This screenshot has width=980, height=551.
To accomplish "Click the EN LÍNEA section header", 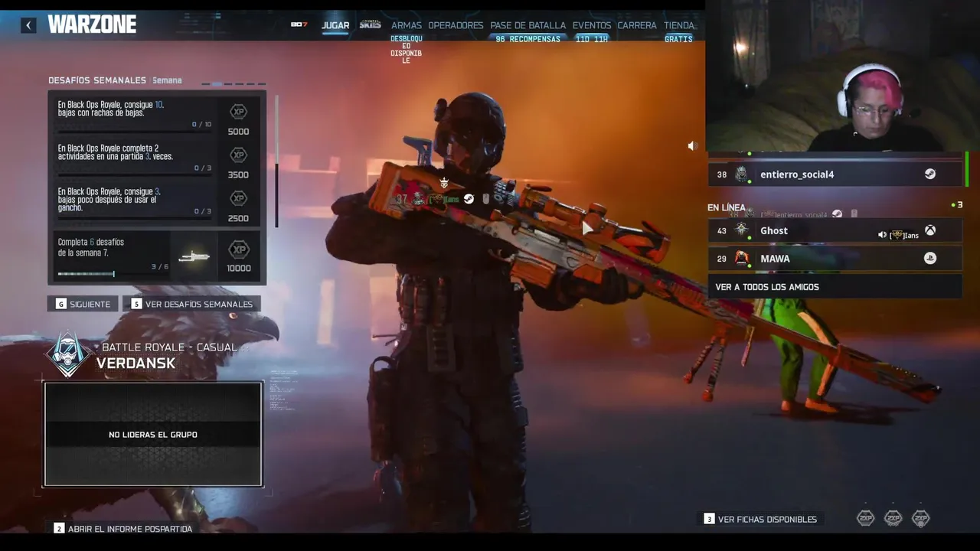I will click(x=727, y=207).
